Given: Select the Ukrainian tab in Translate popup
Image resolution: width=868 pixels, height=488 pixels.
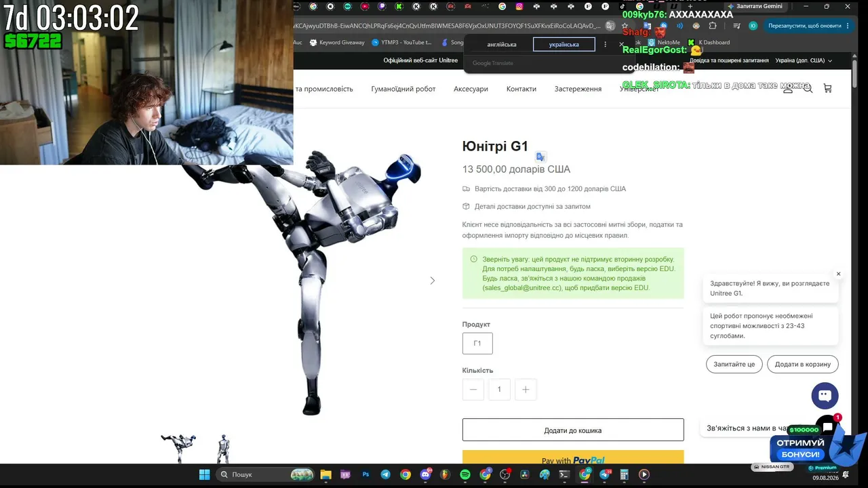Looking at the screenshot, I should [x=564, y=45].
